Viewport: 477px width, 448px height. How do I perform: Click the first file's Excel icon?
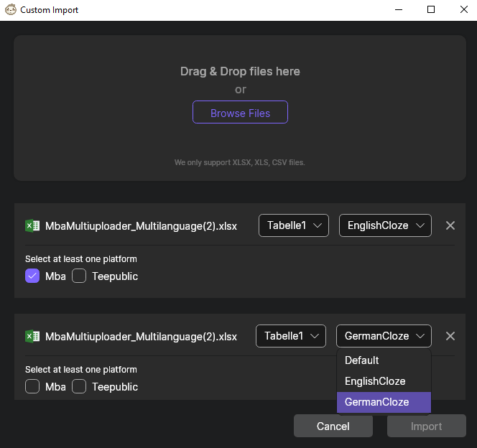click(32, 225)
